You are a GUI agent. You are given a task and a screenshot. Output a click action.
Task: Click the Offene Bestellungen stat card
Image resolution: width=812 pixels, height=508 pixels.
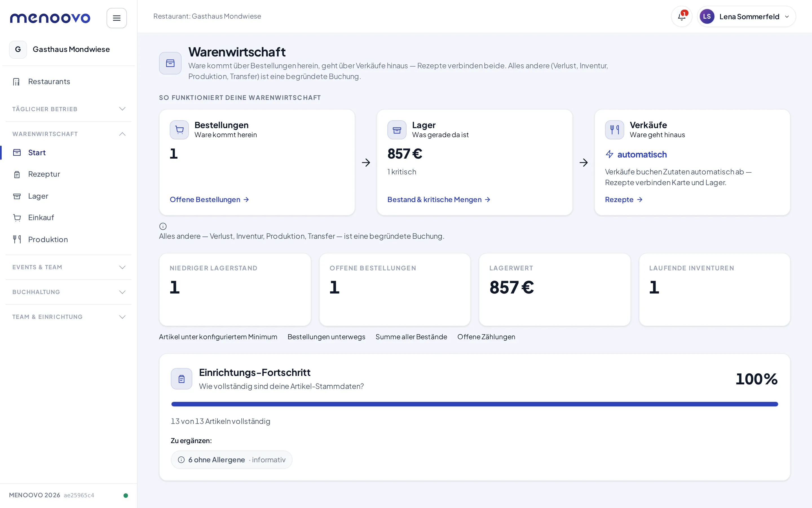[395, 290]
